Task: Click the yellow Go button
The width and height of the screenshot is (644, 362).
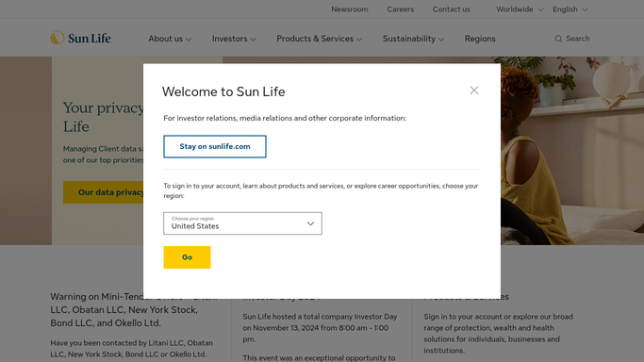Action: tap(187, 257)
